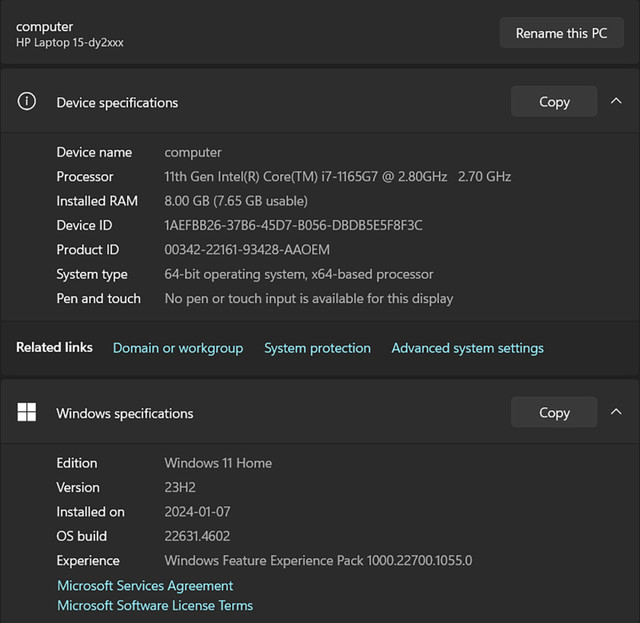The height and width of the screenshot is (623, 640).
Task: Click the 'OS build' label
Action: [x=82, y=536]
